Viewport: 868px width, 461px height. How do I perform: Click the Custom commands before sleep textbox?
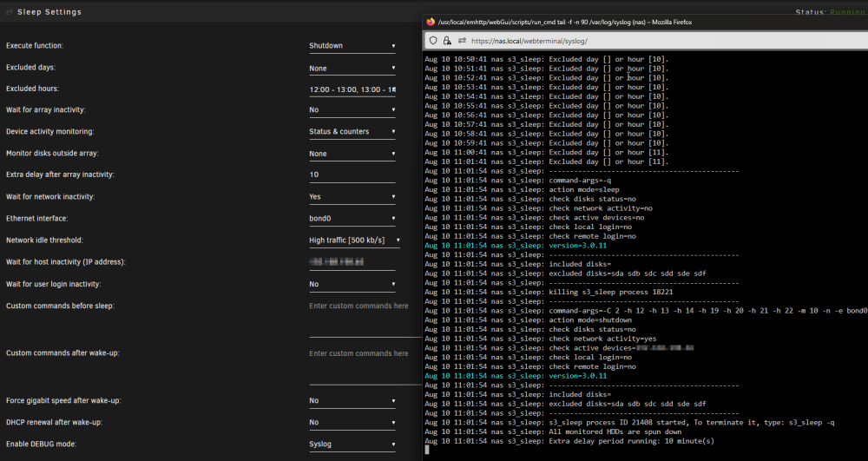pyautogui.click(x=365, y=319)
